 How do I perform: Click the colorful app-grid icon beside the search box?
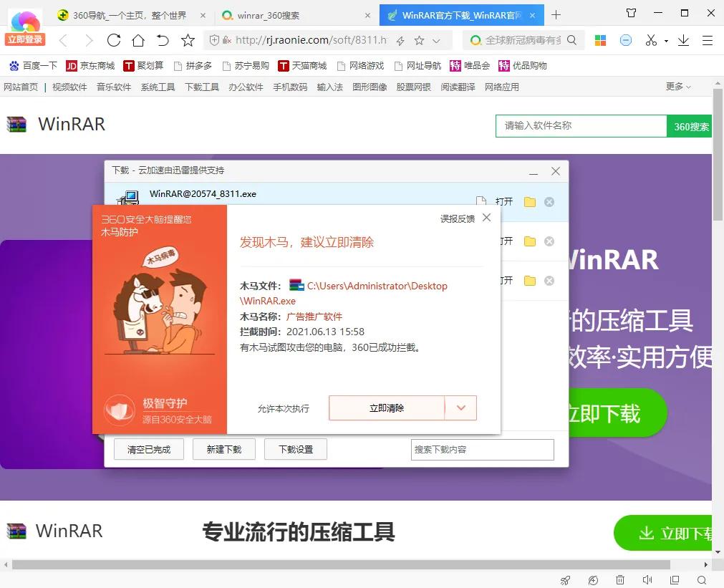click(x=600, y=41)
